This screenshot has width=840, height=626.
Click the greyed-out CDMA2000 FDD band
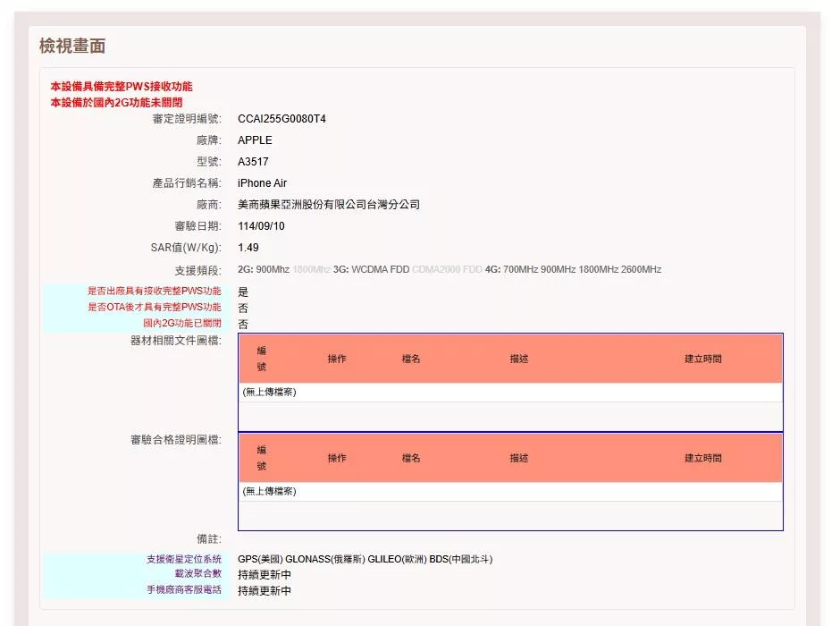[x=447, y=270]
